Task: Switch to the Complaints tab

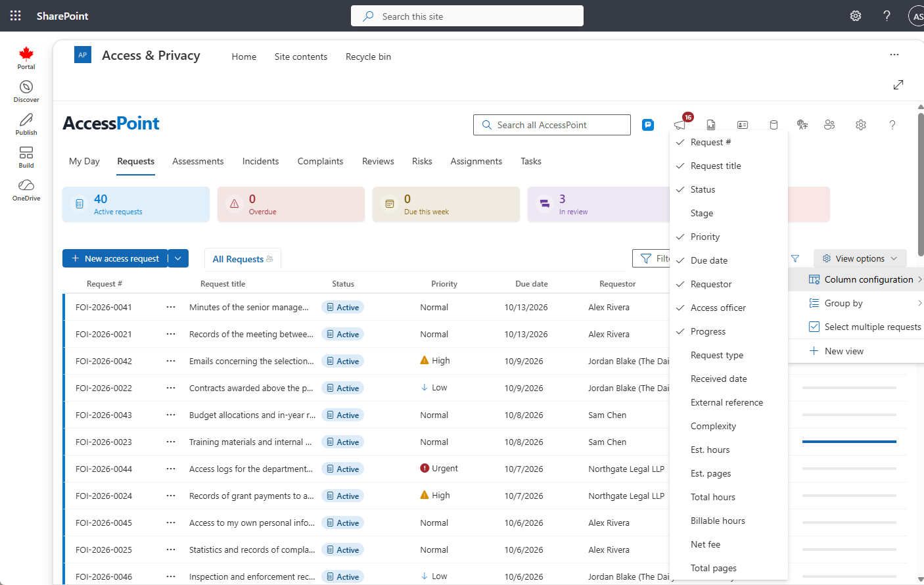Action: coord(320,161)
